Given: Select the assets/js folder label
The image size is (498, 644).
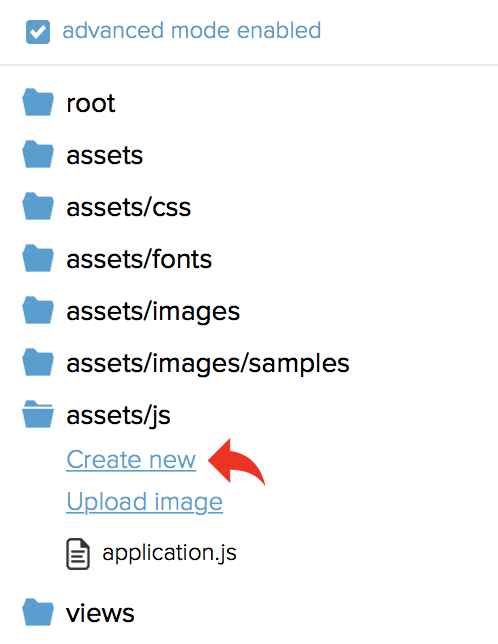Looking at the screenshot, I should [x=118, y=416].
